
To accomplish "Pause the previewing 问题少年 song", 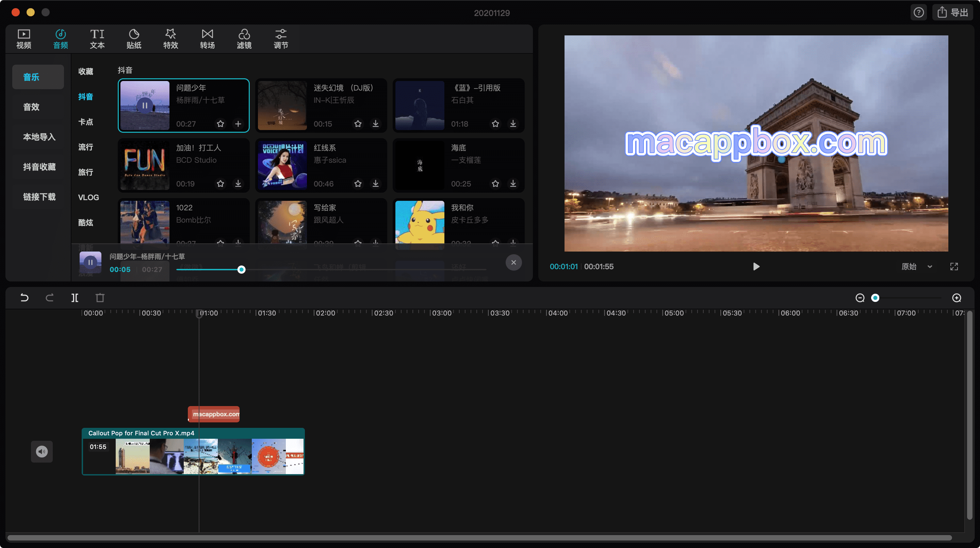I will (x=90, y=262).
